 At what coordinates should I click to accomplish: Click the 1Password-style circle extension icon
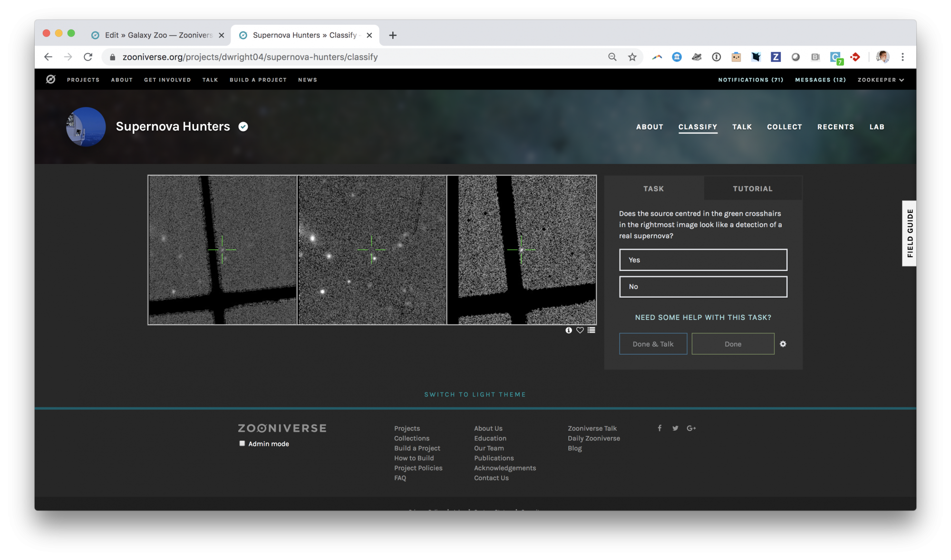(716, 57)
